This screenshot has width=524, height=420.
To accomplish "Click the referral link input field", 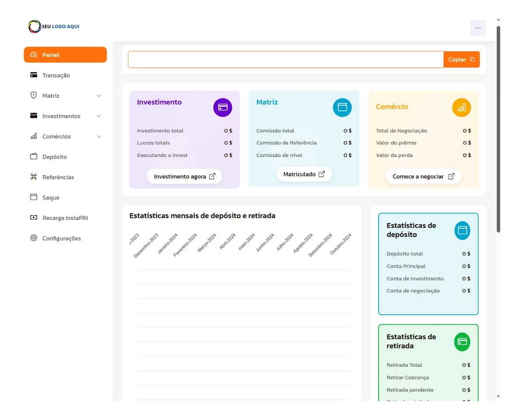I will [286, 59].
